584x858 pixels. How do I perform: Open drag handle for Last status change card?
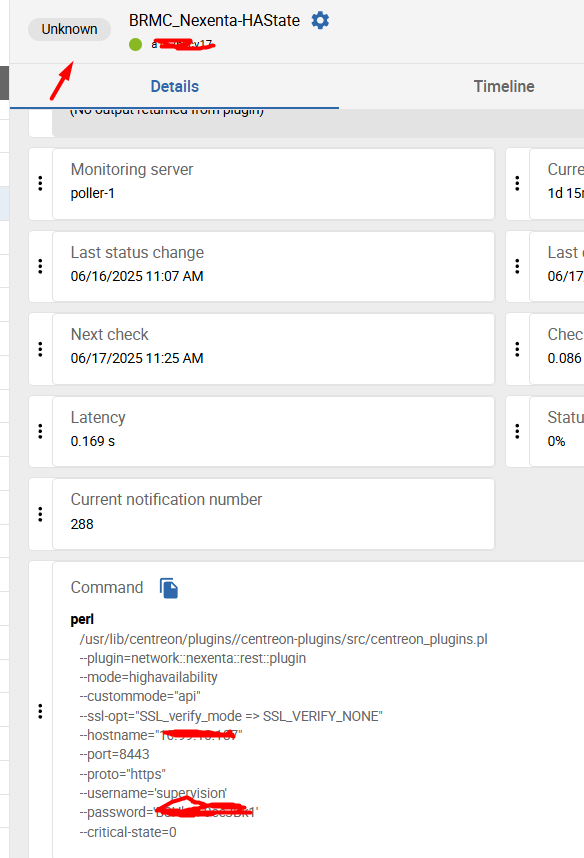40,266
